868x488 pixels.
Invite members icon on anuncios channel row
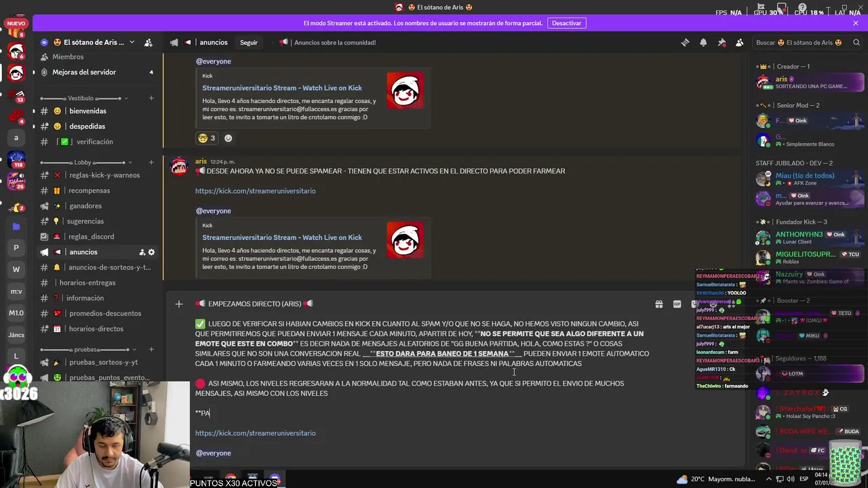(142, 252)
